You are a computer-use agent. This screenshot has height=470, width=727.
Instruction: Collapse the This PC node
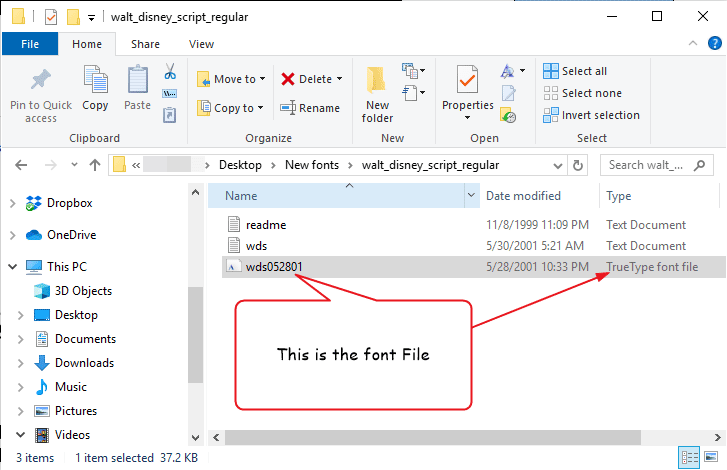[x=13, y=267]
